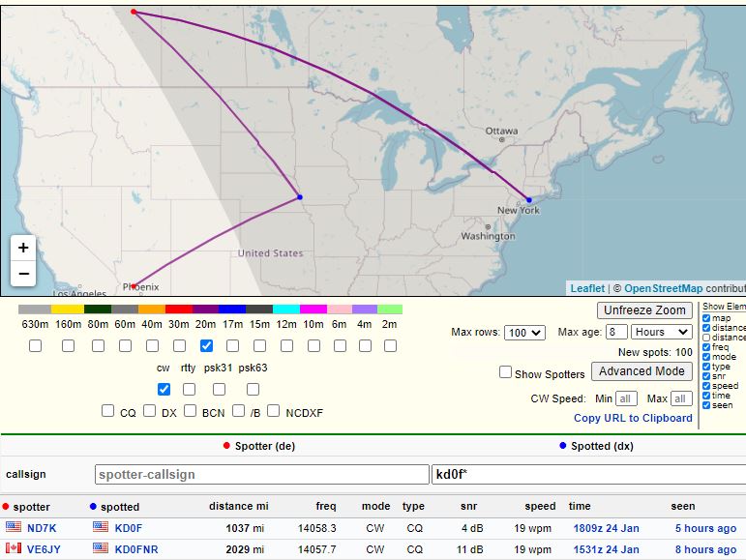
Task: Toggle the freq show-element checkbox
Action: (x=706, y=347)
